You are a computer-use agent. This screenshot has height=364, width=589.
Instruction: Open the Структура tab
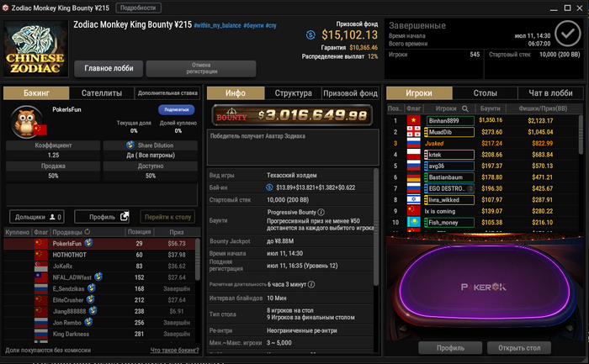[293, 93]
